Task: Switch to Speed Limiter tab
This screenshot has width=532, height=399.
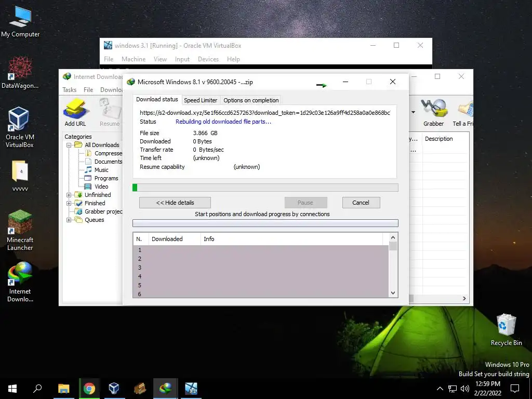Action: pos(201,100)
